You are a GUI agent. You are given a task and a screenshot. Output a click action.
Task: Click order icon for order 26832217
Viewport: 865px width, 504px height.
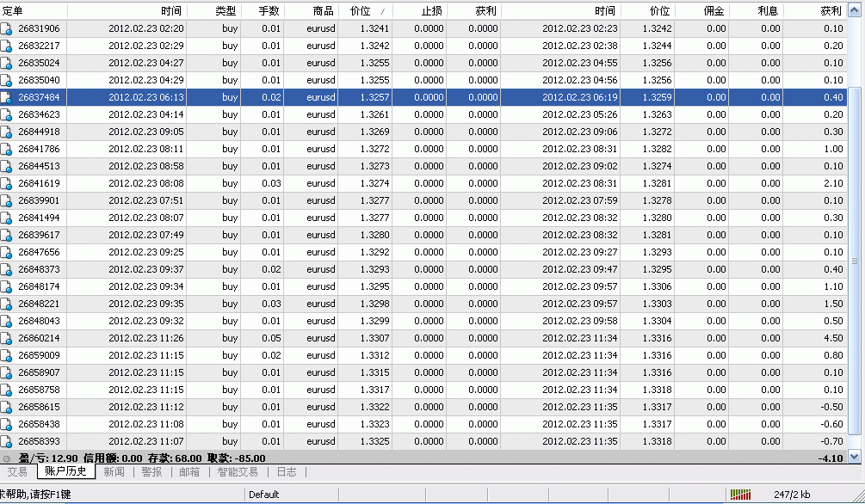click(6, 46)
